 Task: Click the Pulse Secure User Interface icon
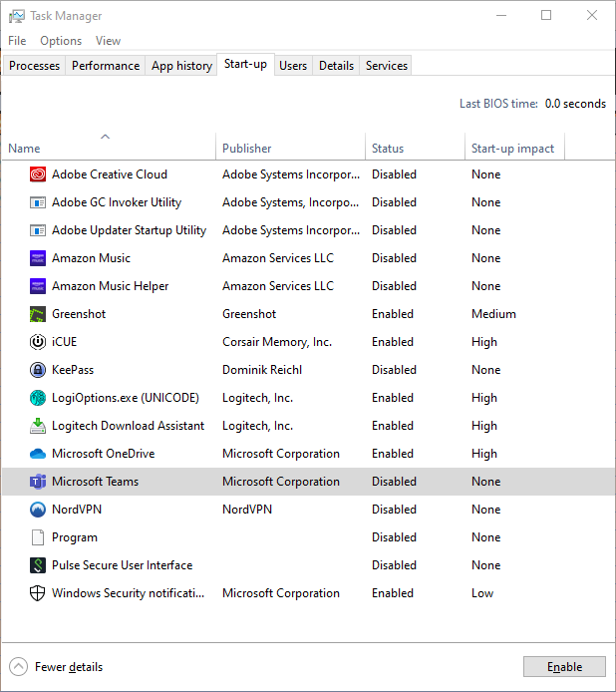[38, 565]
